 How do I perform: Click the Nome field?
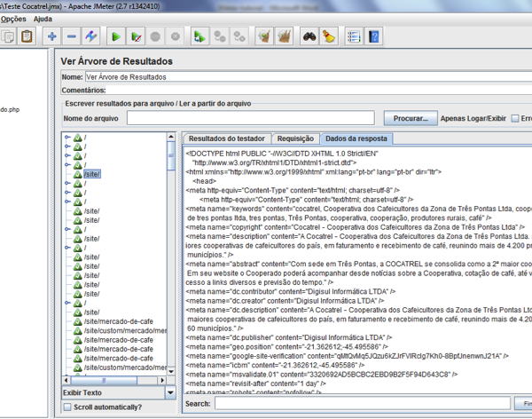[x=308, y=77]
